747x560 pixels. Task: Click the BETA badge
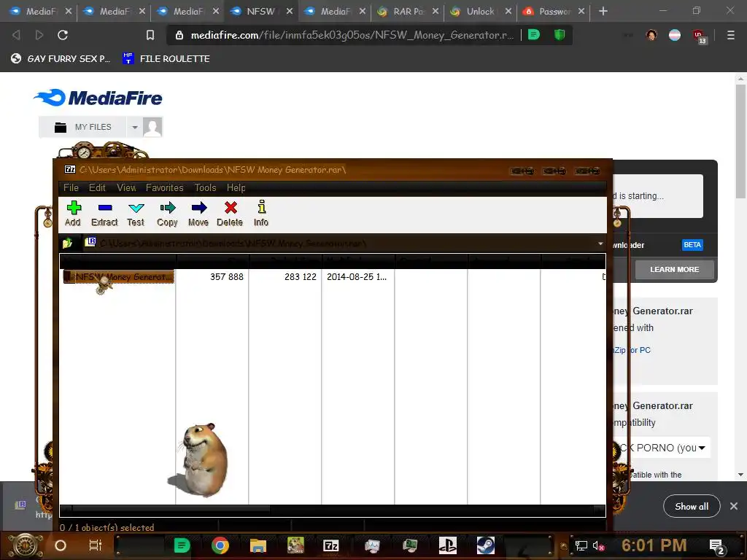pyautogui.click(x=692, y=245)
